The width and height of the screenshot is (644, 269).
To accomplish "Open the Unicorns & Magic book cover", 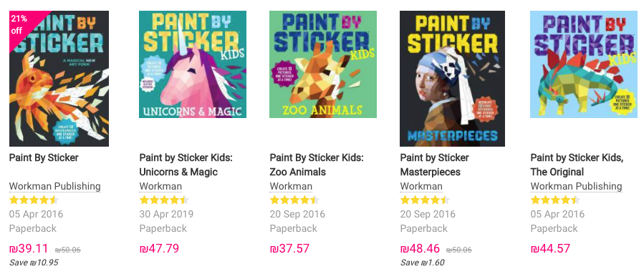I will pos(193,64).
